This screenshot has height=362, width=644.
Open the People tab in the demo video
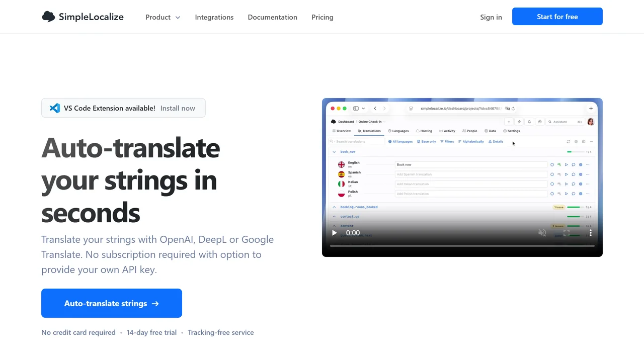coord(470,131)
